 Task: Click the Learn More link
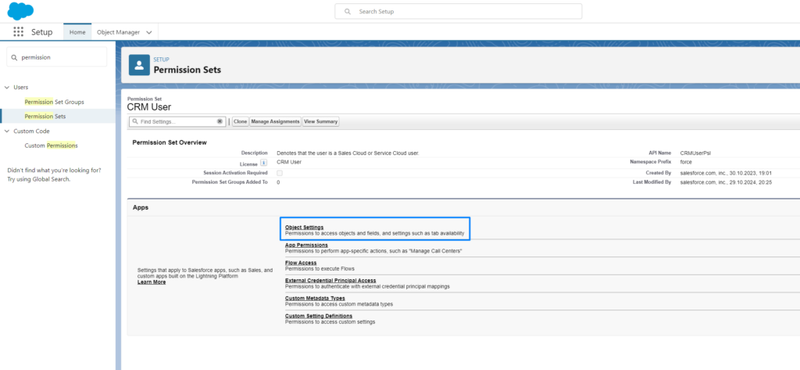(x=152, y=282)
